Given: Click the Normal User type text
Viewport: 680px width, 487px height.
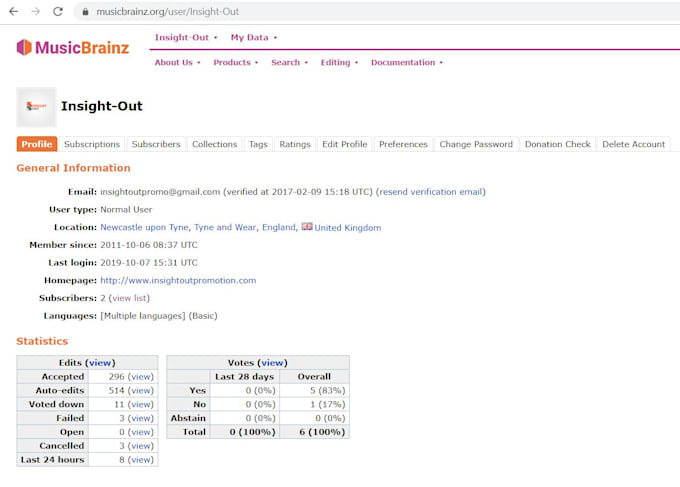Looking at the screenshot, I should click(126, 209).
